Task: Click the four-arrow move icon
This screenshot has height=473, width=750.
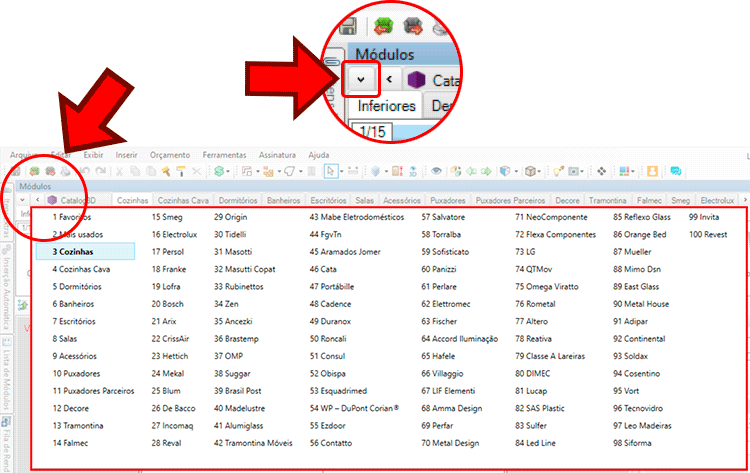Action: coord(601,171)
